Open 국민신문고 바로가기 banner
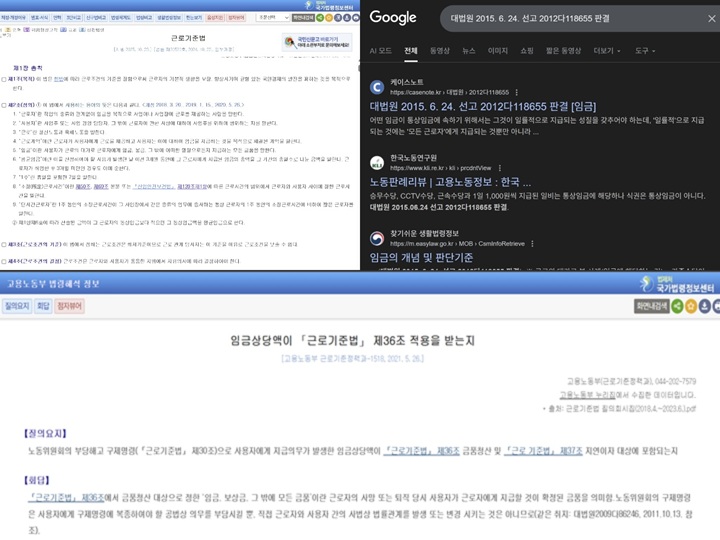720x540 pixels. [x=317, y=42]
